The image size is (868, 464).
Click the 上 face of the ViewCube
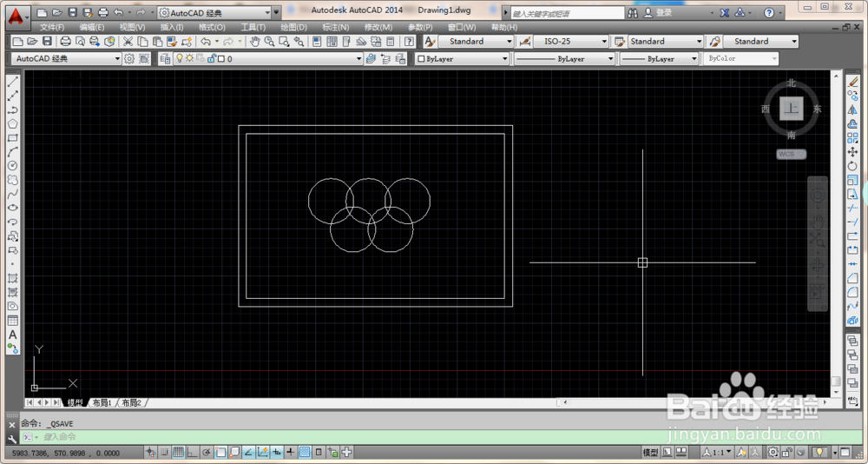(x=792, y=109)
